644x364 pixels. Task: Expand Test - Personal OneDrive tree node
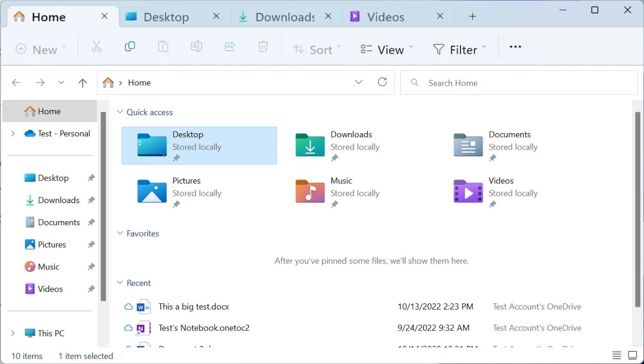pos(13,133)
